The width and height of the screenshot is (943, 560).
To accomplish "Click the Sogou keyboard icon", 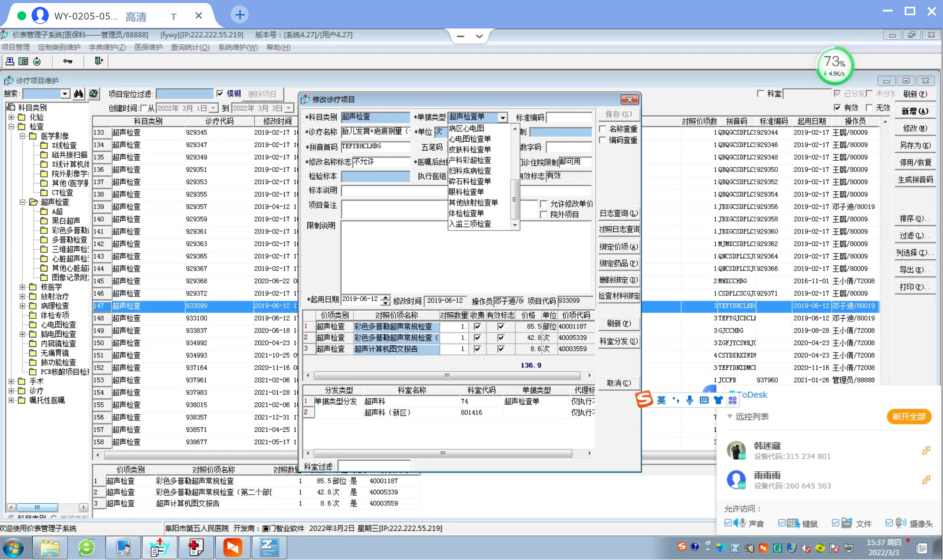I will click(x=704, y=400).
